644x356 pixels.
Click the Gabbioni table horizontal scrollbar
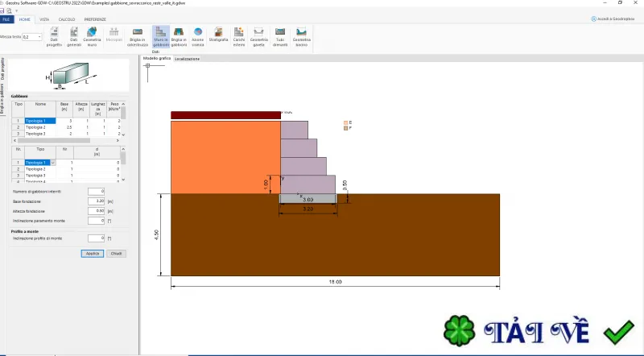[66, 141]
